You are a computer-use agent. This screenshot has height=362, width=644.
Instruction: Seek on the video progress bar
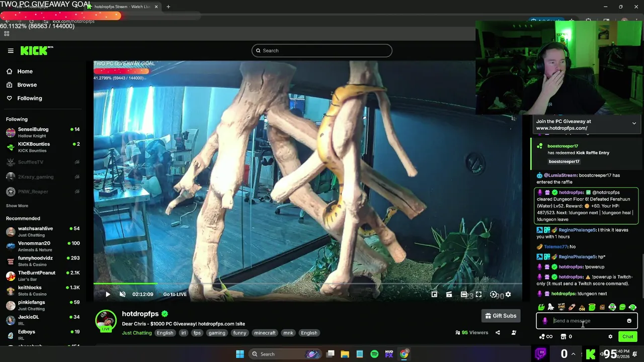pyautogui.click(x=308, y=284)
